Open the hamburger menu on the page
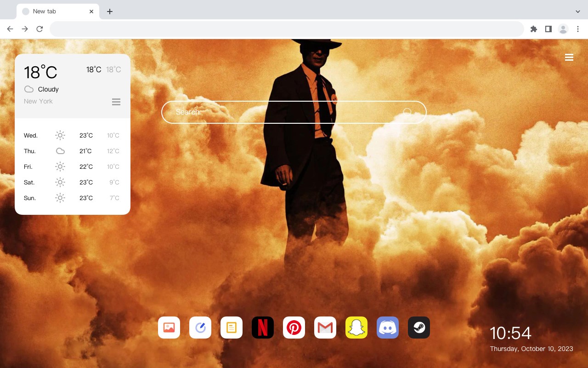 569,57
